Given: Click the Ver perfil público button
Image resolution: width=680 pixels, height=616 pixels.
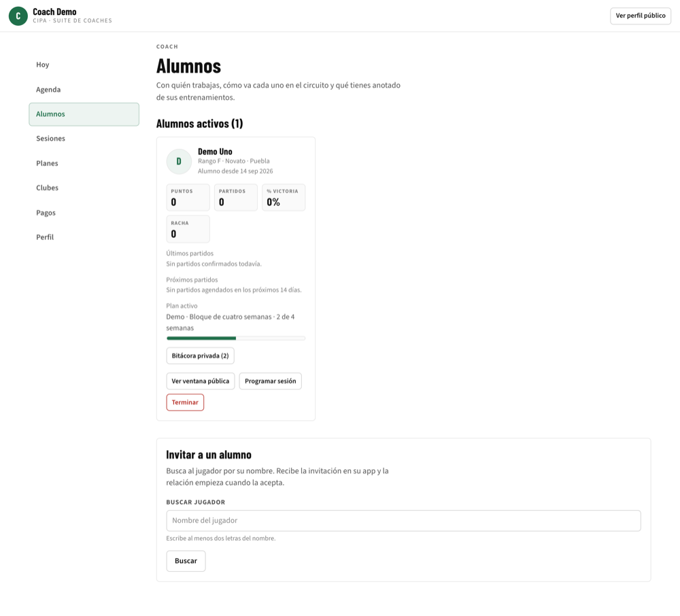Looking at the screenshot, I should click(x=641, y=16).
